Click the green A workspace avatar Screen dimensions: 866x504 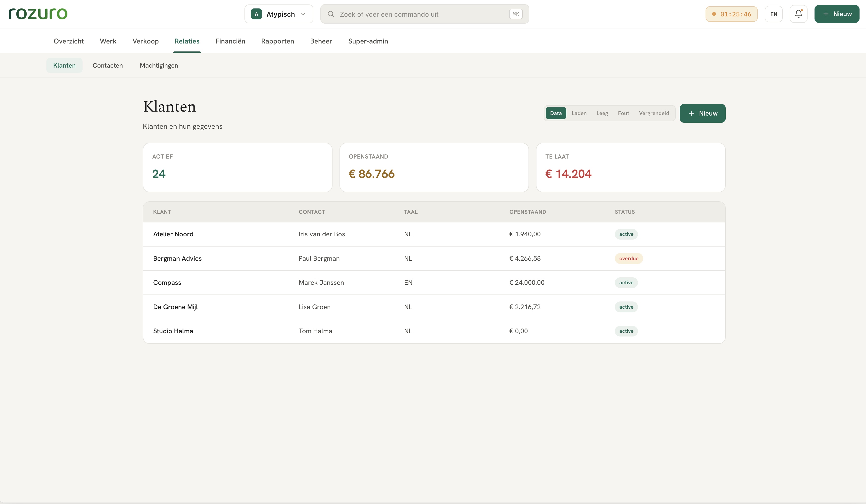click(256, 14)
